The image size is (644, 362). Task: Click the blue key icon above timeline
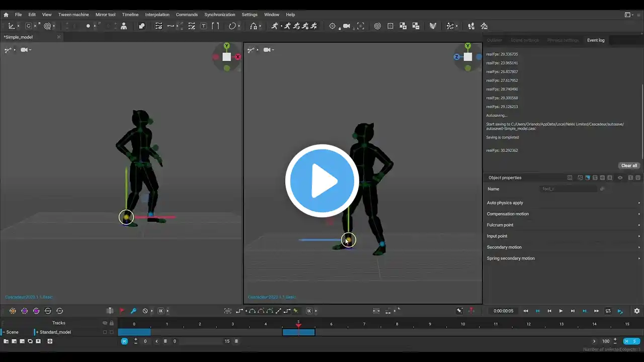(133, 311)
